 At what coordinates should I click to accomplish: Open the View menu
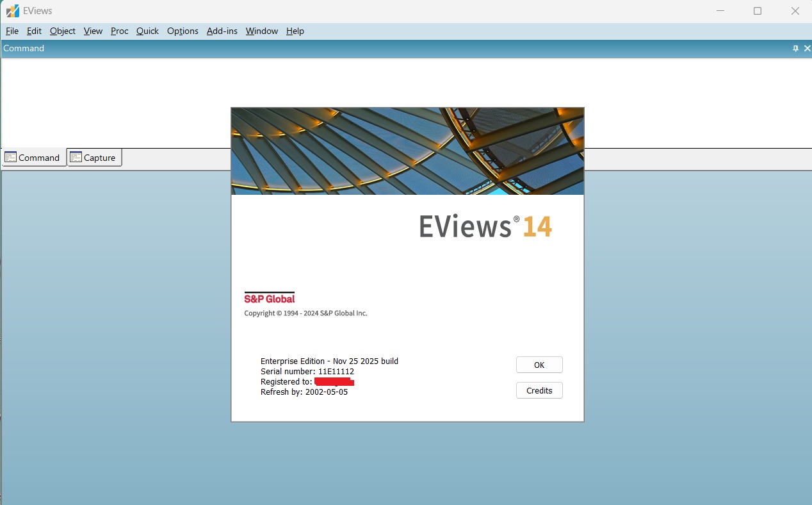click(x=93, y=31)
